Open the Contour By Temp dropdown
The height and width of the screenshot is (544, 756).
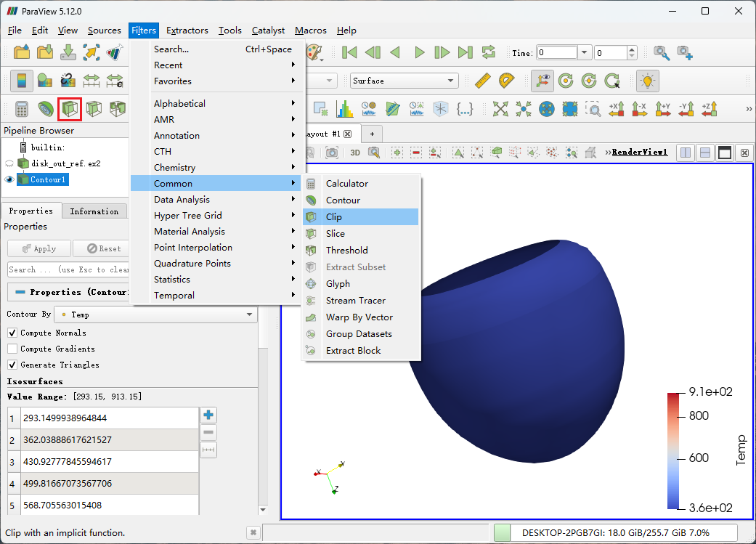pos(155,314)
